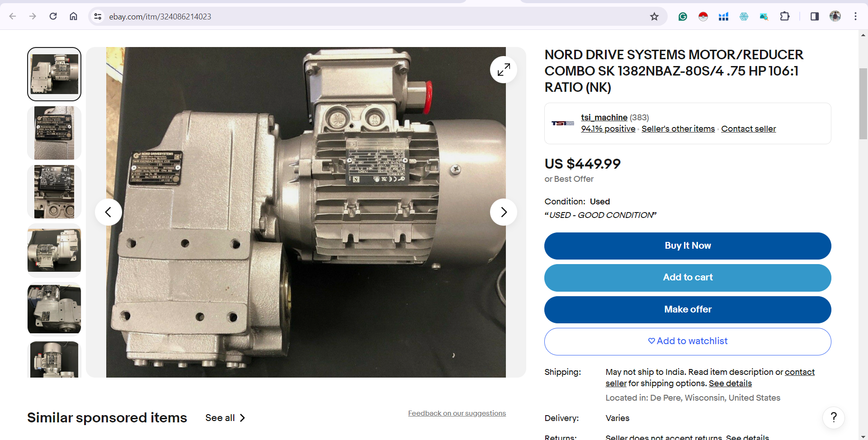
Task: Select the first motor thumbnail
Action: pos(54,74)
